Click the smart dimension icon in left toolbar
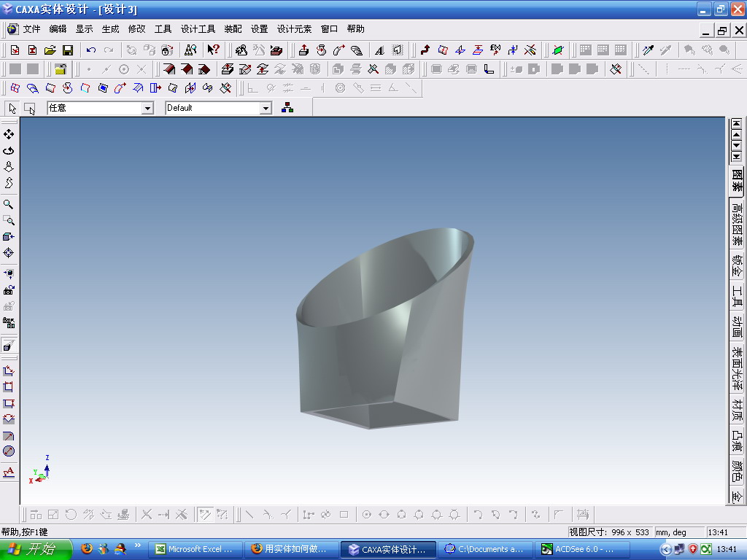Viewport: 747px width, 560px height. [9, 370]
